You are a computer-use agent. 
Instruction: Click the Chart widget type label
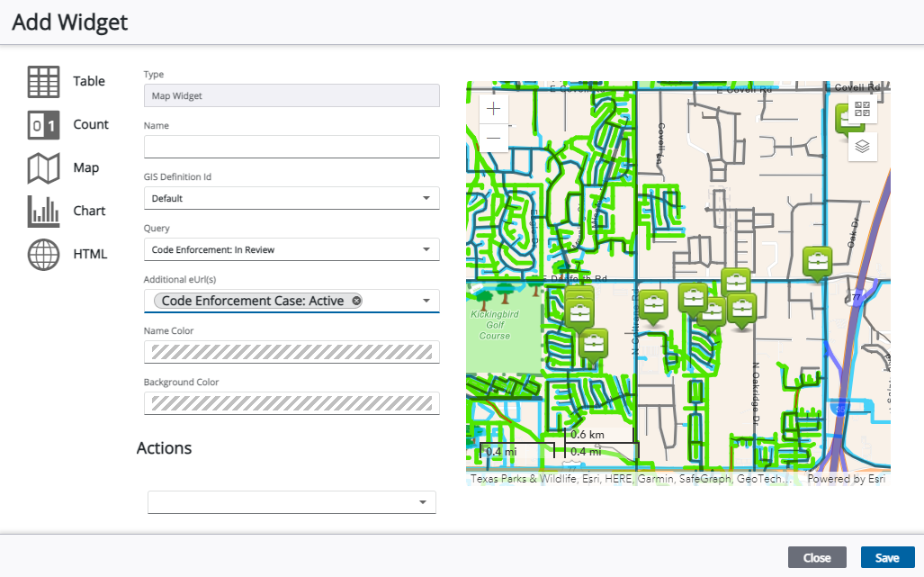(89, 211)
